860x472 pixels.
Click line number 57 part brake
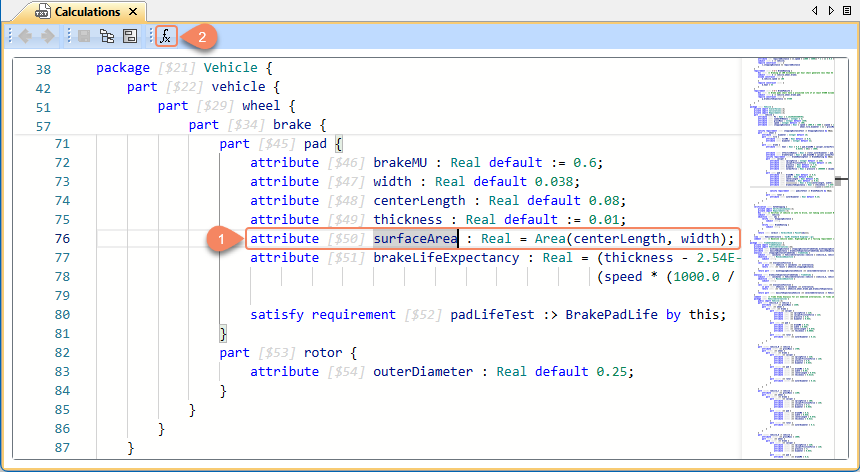(43, 126)
